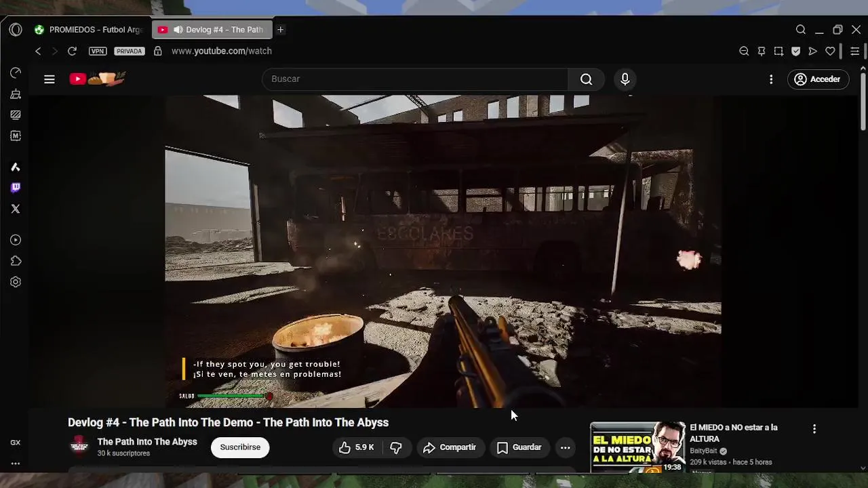Open the Player icon in sidebar
Image resolution: width=868 pixels, height=488 pixels.
point(16,240)
